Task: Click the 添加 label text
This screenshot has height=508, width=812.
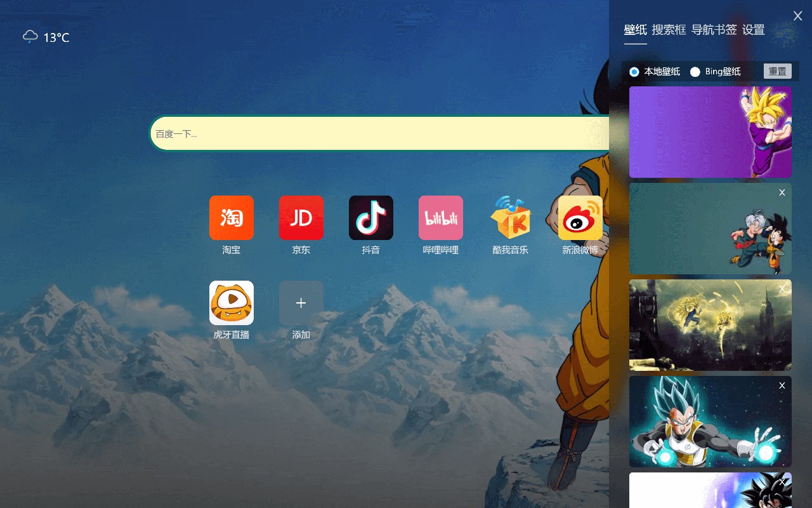Action: (301, 335)
